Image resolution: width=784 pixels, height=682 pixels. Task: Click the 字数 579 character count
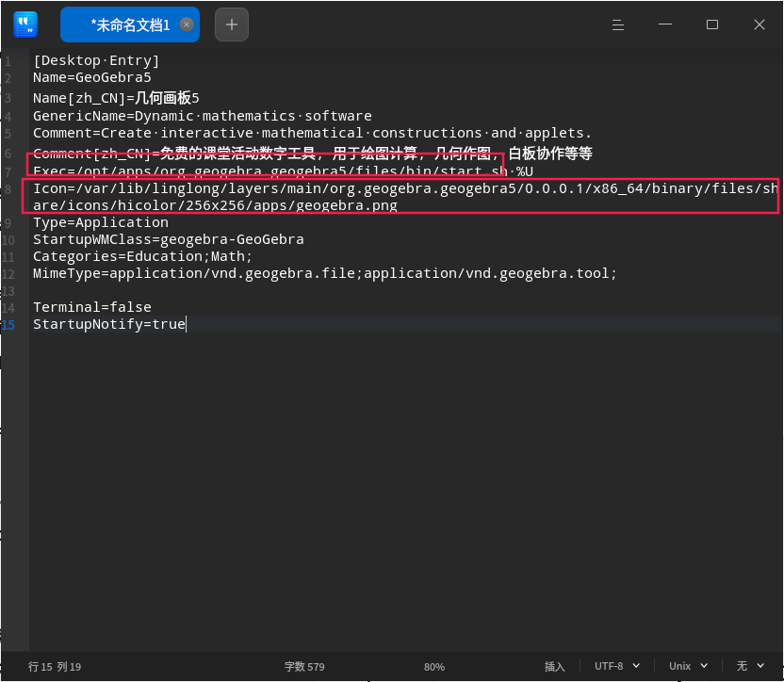pyautogui.click(x=304, y=667)
